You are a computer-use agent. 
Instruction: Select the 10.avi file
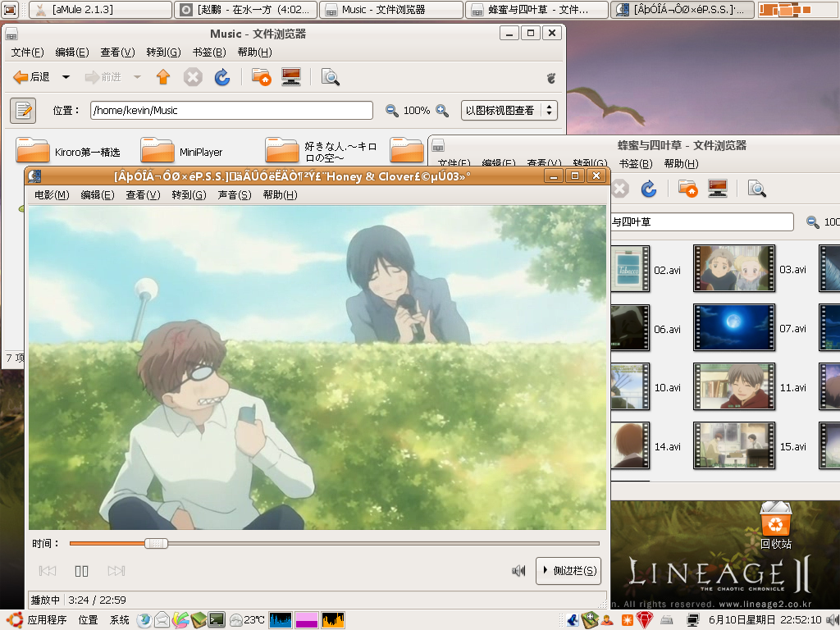pos(646,387)
